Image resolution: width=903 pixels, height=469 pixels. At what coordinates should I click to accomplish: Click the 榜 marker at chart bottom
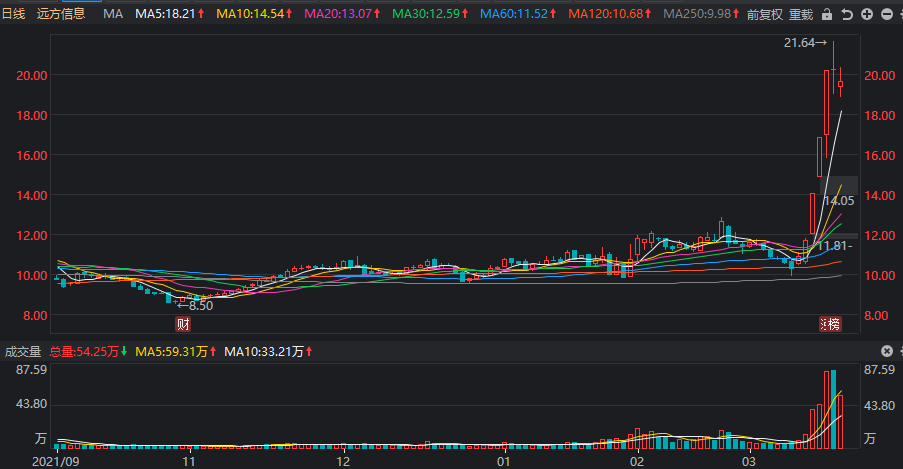pyautogui.click(x=830, y=324)
